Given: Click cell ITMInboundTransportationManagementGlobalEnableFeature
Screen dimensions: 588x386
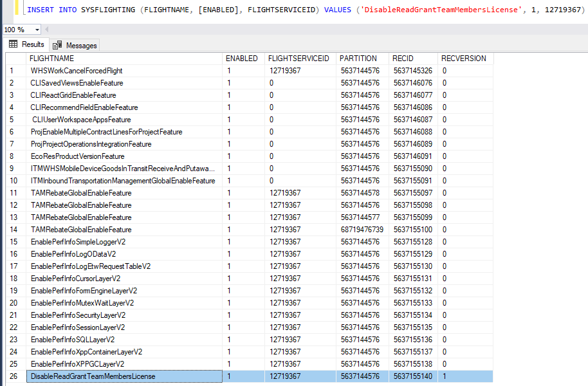Looking at the screenshot, I should [x=123, y=181].
